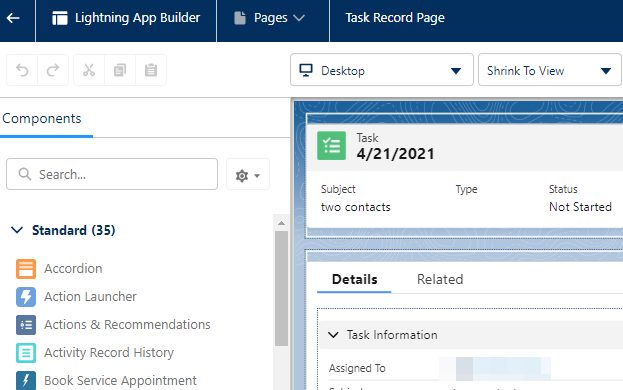The image size is (623, 390).
Task: Select the Components tab
Action: coord(42,118)
